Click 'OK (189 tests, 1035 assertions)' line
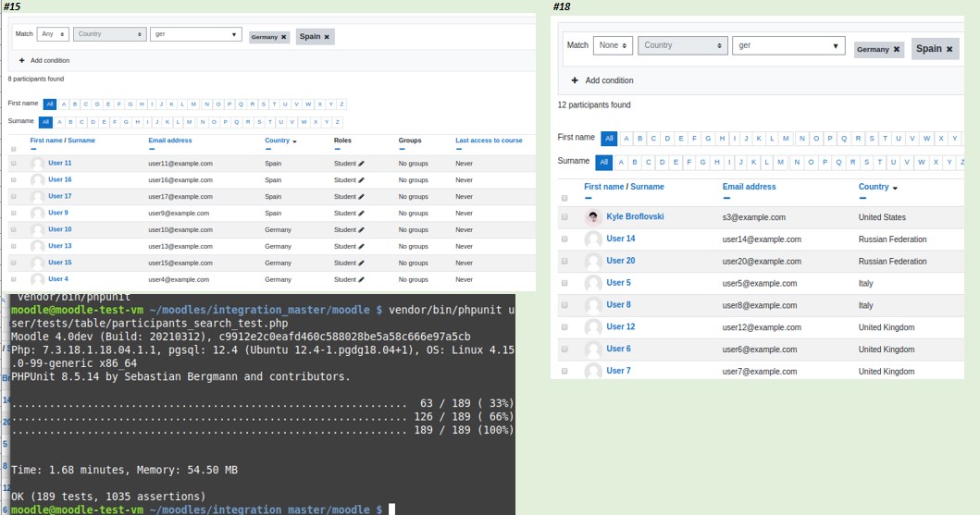980x515 pixels. click(108, 497)
